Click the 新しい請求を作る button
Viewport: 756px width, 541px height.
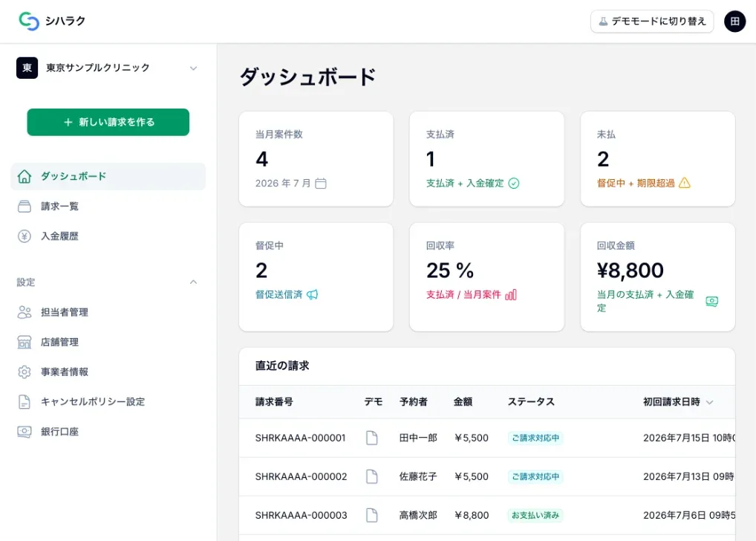pyautogui.click(x=108, y=122)
